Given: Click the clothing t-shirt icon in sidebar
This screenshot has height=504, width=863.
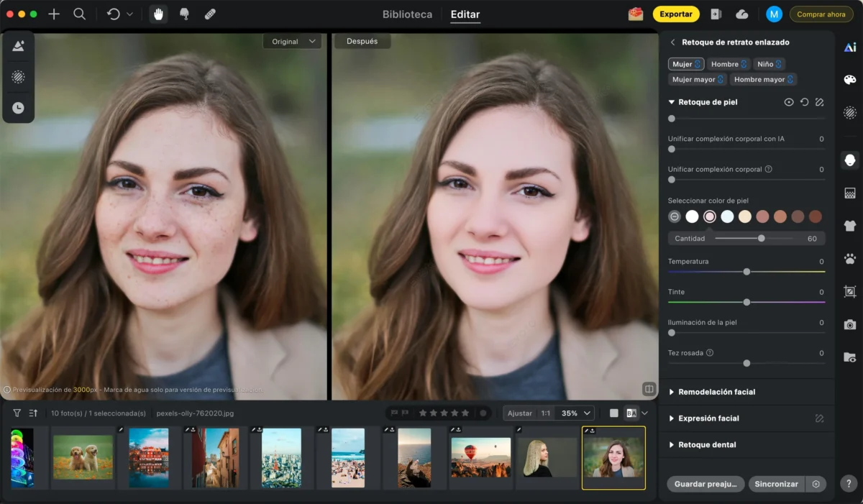Looking at the screenshot, I should (850, 226).
